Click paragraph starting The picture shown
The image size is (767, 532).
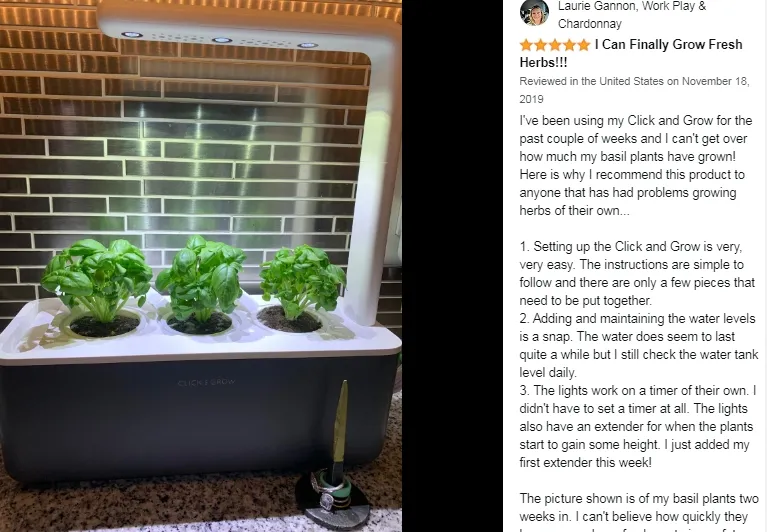pos(639,512)
